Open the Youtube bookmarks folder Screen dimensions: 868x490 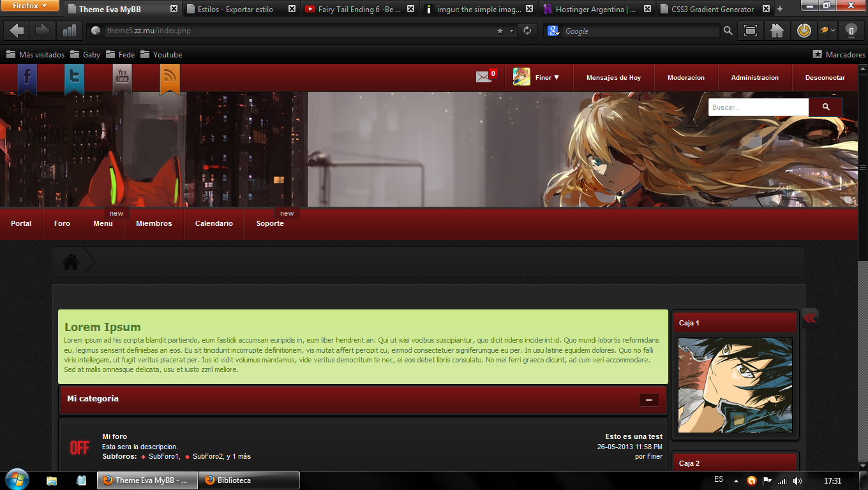(161, 55)
